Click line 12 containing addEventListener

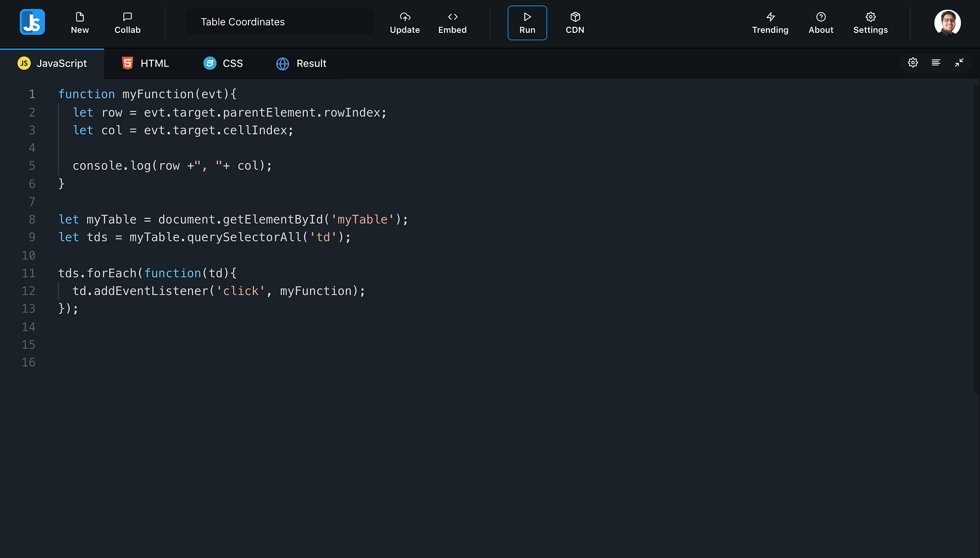pos(219,290)
